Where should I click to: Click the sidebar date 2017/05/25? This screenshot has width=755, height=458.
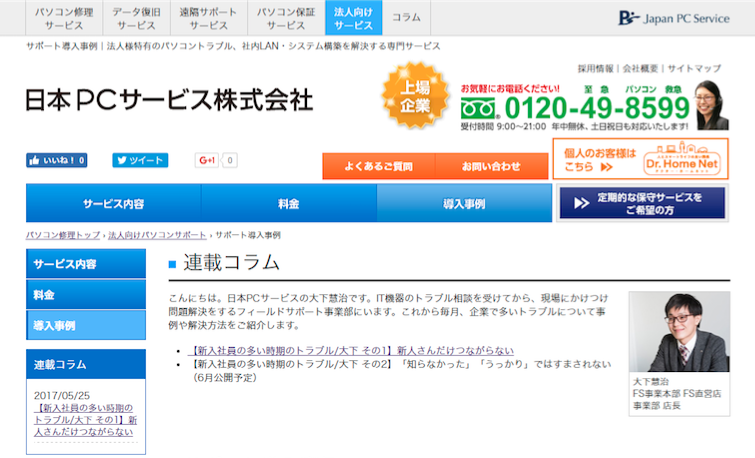pos(62,395)
